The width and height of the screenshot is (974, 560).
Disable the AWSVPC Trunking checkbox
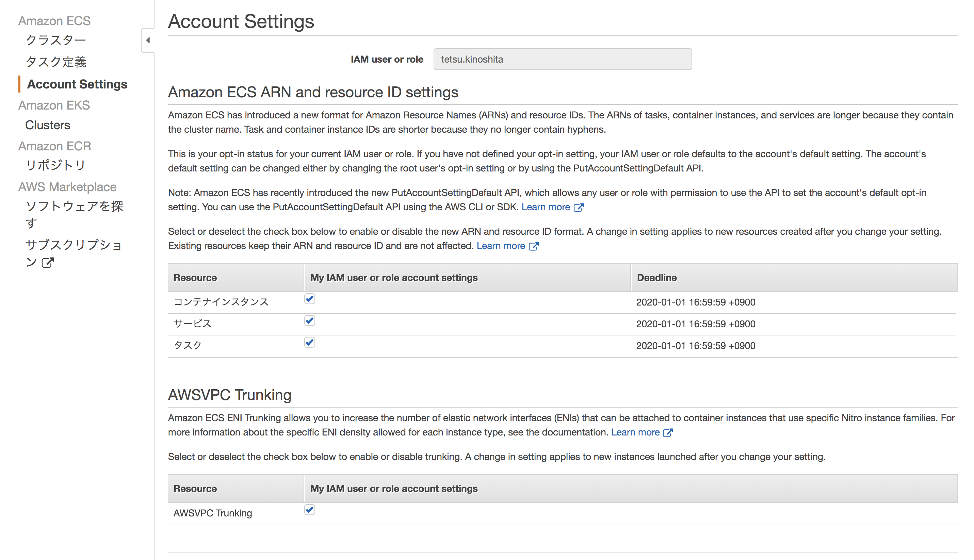[x=310, y=510]
